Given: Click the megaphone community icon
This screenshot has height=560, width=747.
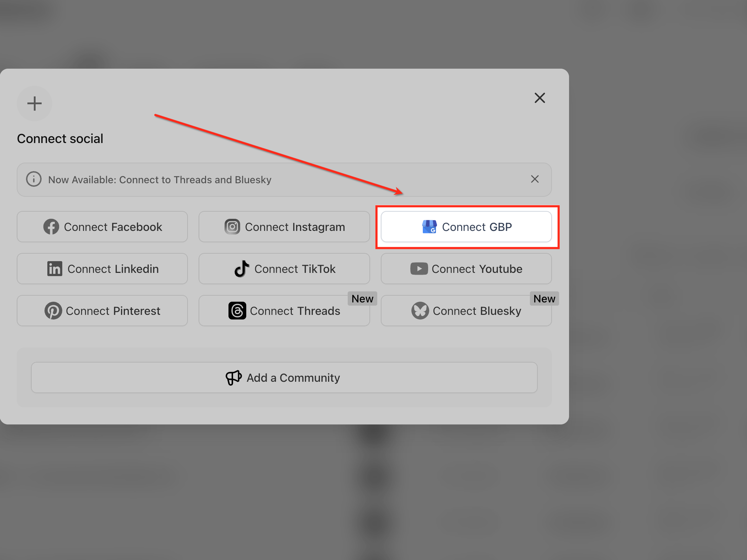Looking at the screenshot, I should click(234, 377).
